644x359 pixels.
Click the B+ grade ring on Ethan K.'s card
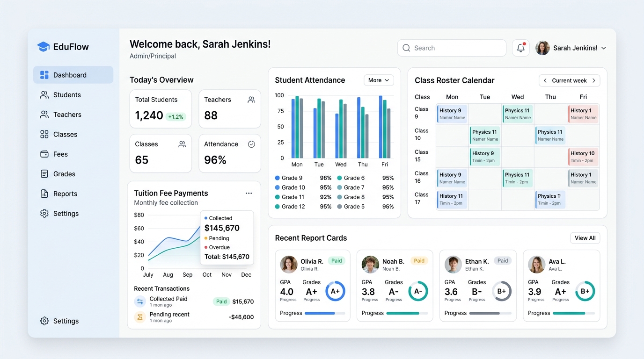pos(502,291)
